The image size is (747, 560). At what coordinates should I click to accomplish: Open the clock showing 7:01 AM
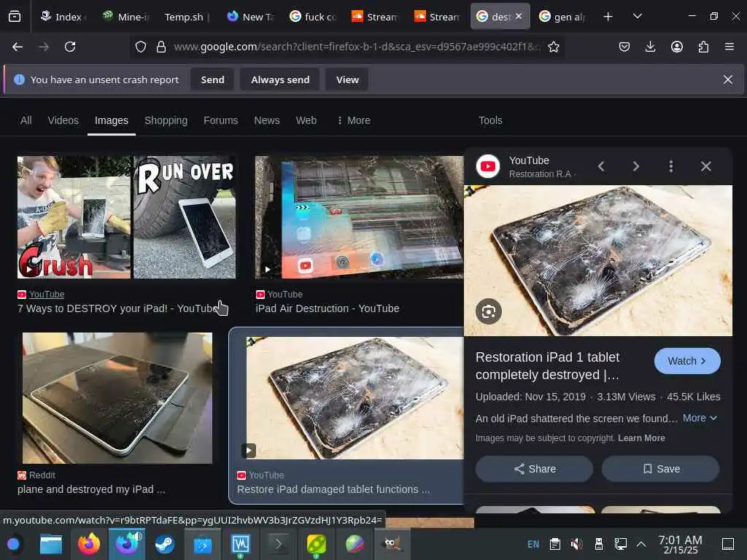click(681, 544)
